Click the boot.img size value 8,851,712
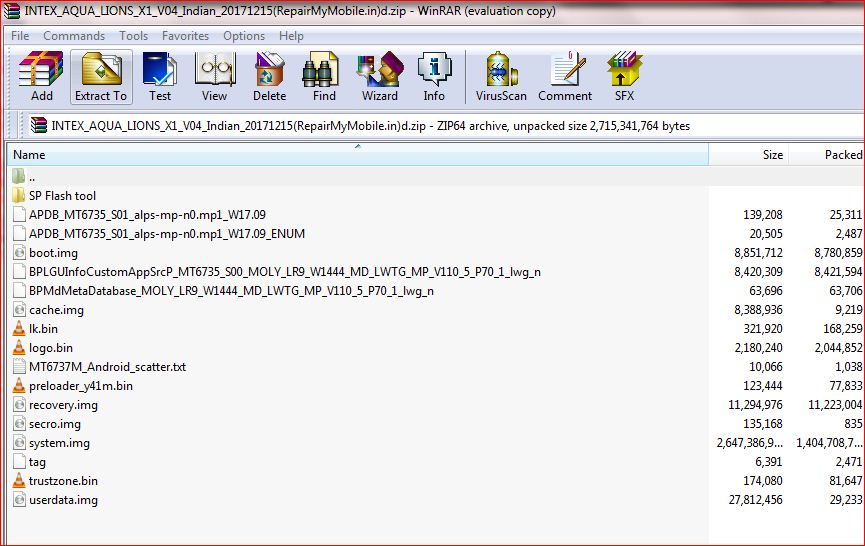 click(x=758, y=253)
